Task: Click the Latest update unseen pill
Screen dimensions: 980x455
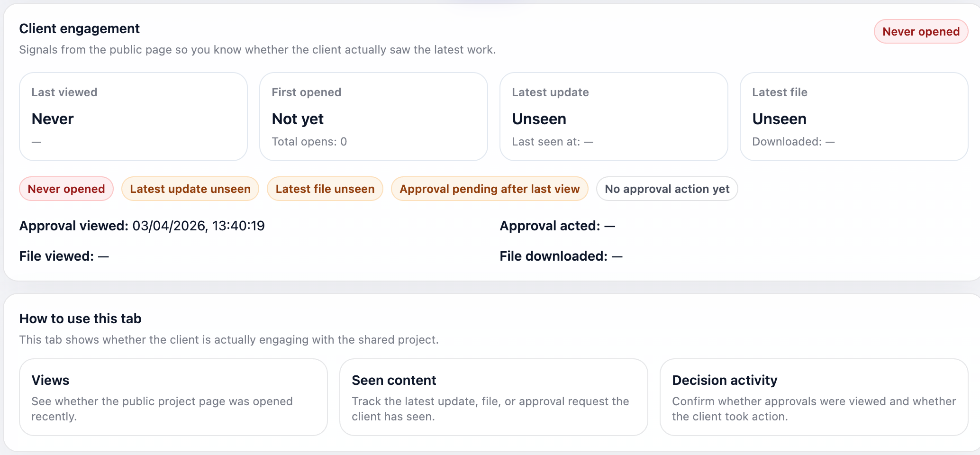Action: 190,189
